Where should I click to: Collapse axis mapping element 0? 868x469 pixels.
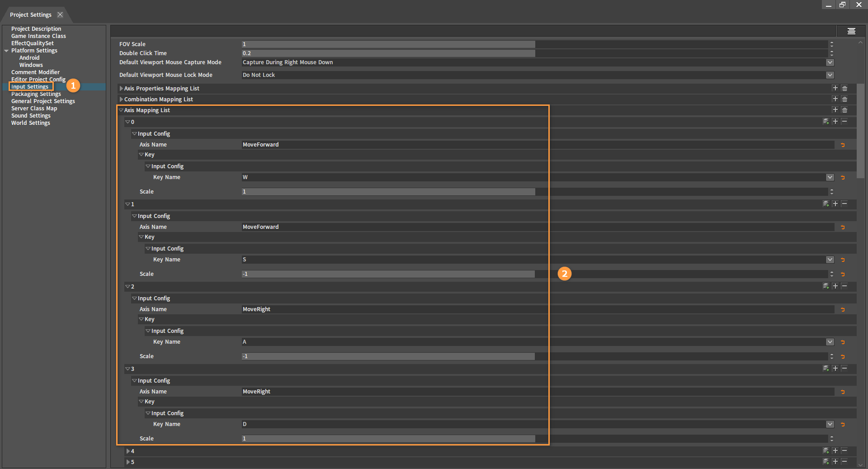tap(128, 122)
